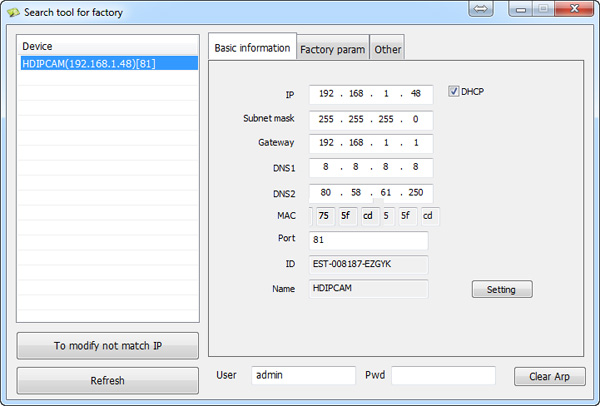Click To modify not match IP button
This screenshot has width=600, height=406.
(107, 346)
